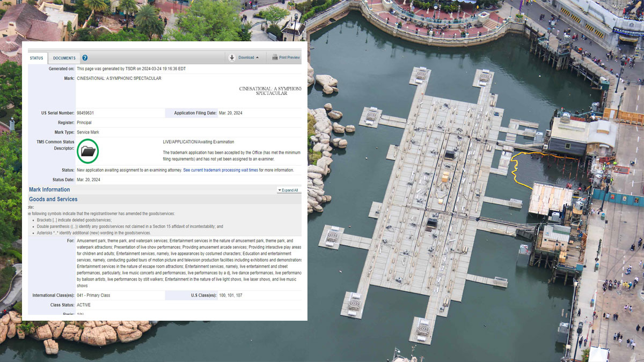This screenshot has height=362, width=644.
Task: Open the DOCUMENTS tab
Action: 64,58
